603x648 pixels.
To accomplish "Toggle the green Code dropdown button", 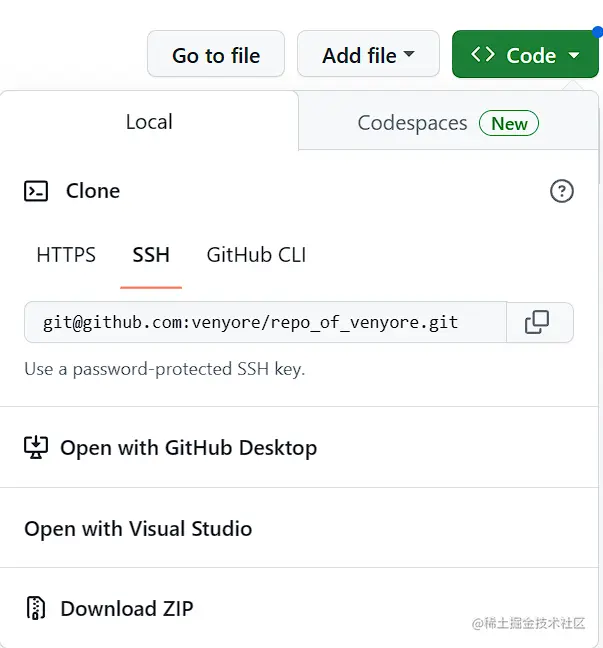I will coord(525,54).
